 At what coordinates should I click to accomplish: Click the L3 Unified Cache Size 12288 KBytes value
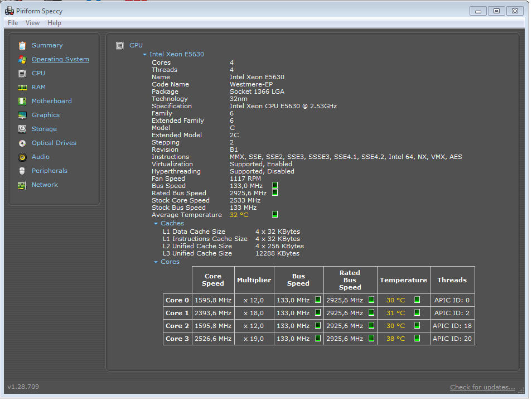277,253
